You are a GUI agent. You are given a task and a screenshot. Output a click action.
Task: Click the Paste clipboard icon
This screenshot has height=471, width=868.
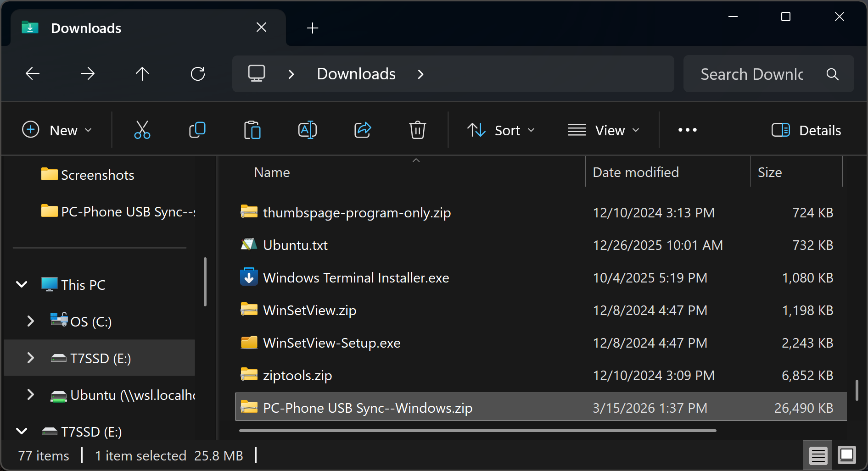pos(252,130)
